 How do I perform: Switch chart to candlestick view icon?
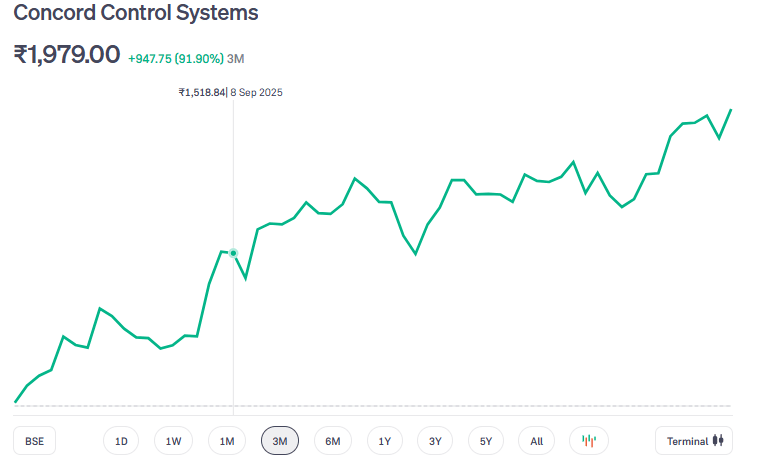(589, 441)
